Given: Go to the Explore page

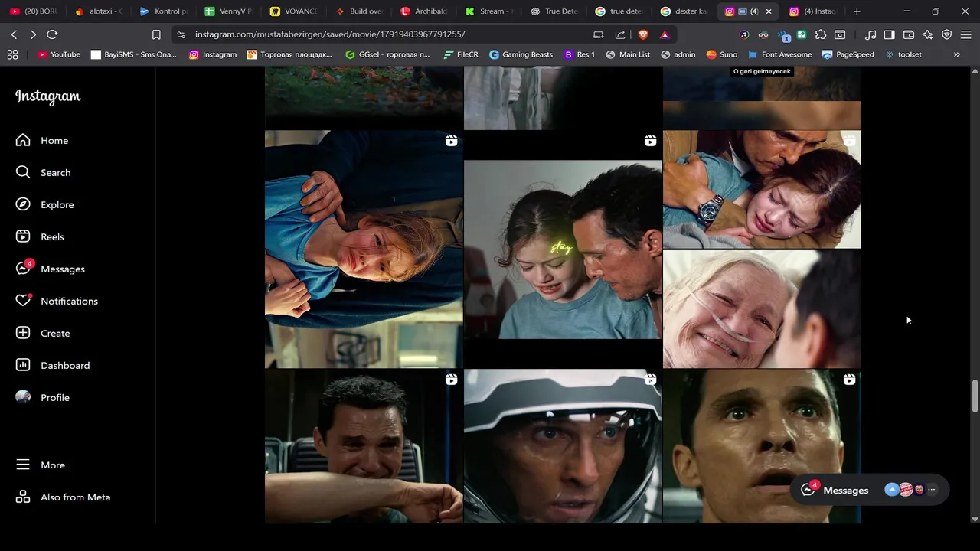Looking at the screenshot, I should pos(43,204).
